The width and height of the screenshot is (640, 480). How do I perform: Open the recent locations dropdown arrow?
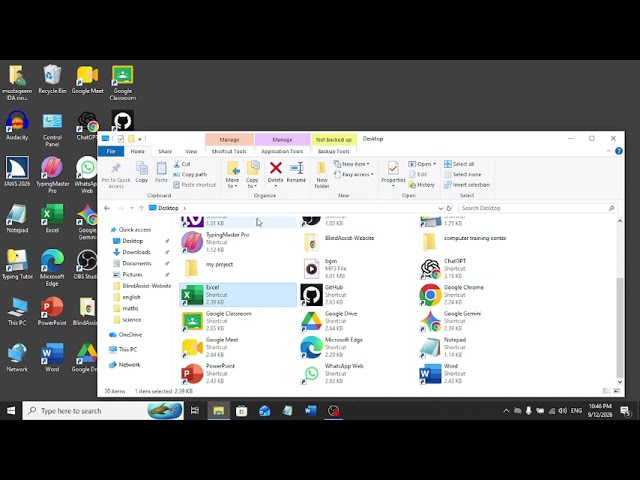(x=132, y=208)
